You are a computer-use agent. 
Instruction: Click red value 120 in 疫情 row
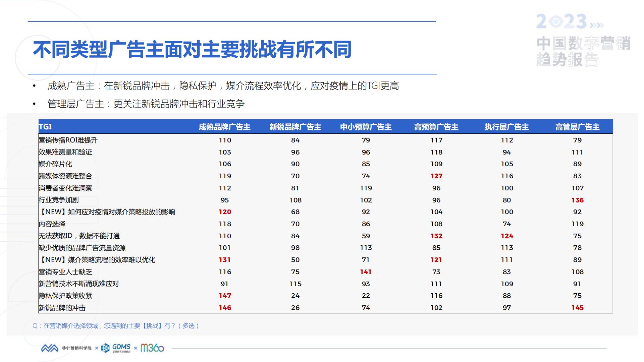pos(225,212)
